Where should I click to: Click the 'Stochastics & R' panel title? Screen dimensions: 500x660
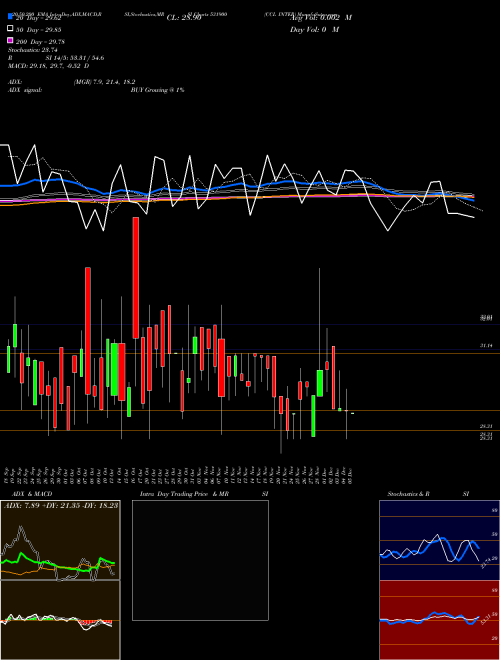point(408,494)
